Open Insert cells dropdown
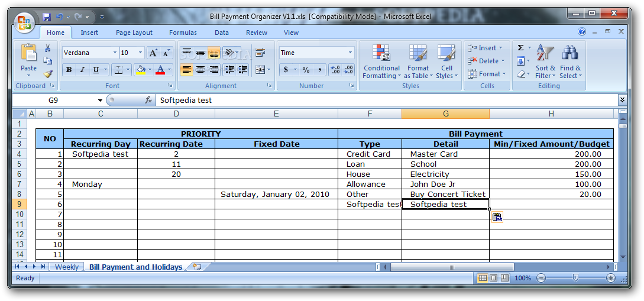The width and height of the screenshot is (644, 301). (x=486, y=48)
